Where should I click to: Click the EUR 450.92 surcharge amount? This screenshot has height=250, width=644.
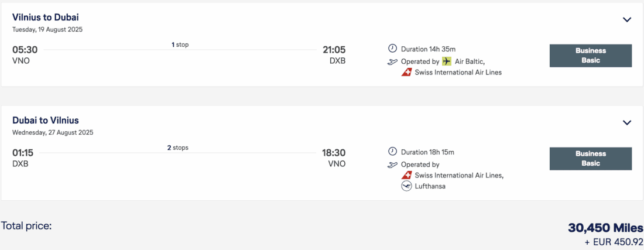point(615,241)
